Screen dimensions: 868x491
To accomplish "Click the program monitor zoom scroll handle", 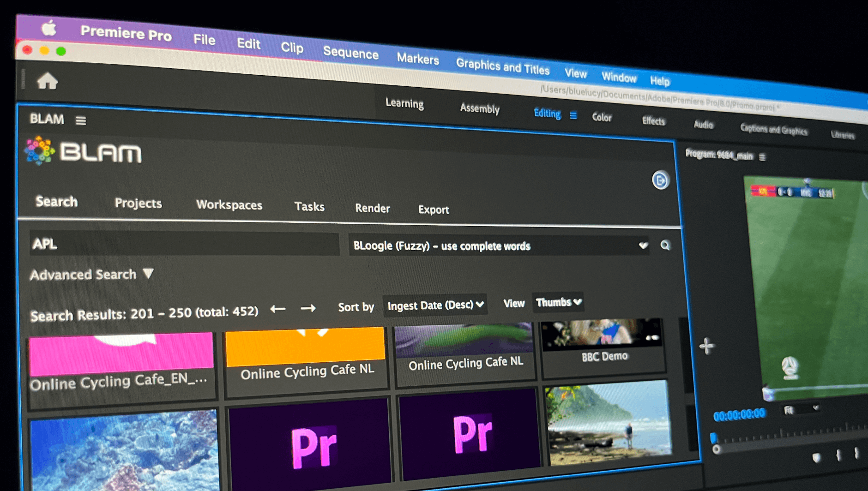I will (716, 449).
